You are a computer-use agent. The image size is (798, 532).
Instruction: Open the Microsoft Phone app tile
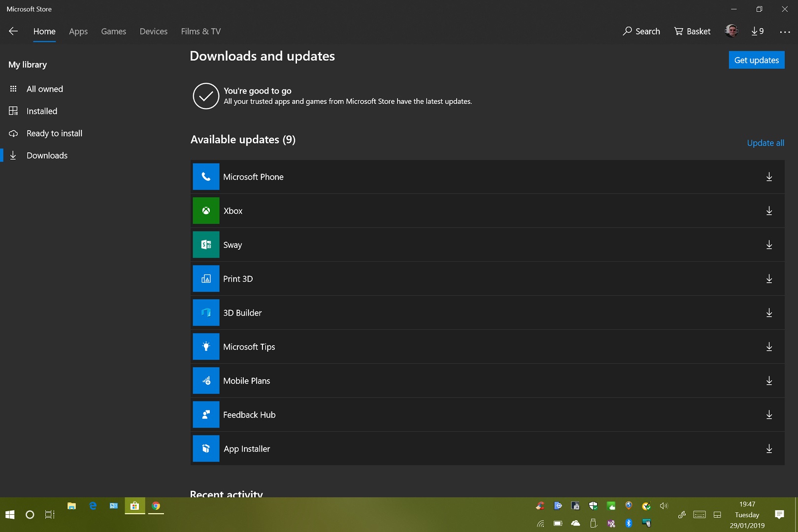point(206,177)
